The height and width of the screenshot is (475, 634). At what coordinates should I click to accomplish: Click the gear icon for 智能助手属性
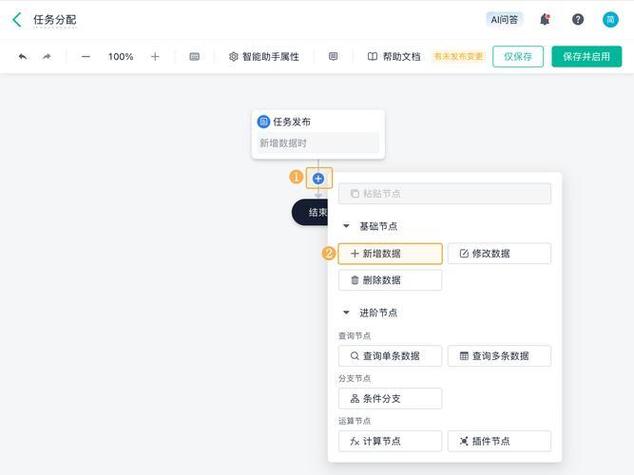233,57
